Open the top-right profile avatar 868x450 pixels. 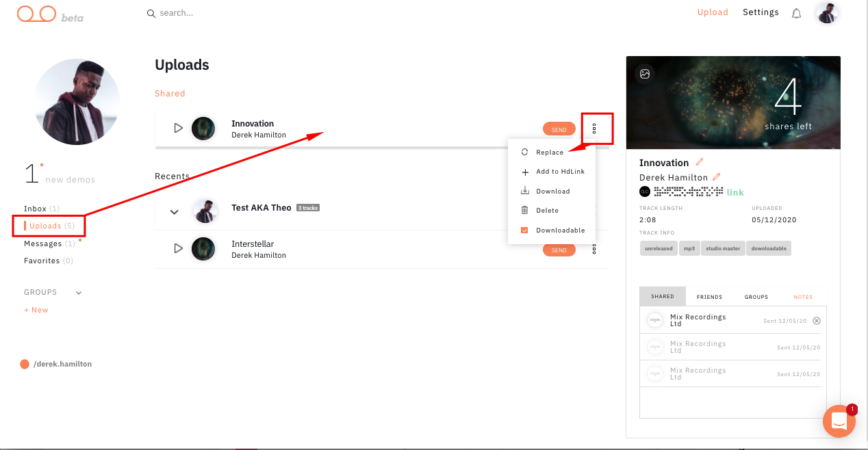tap(826, 12)
